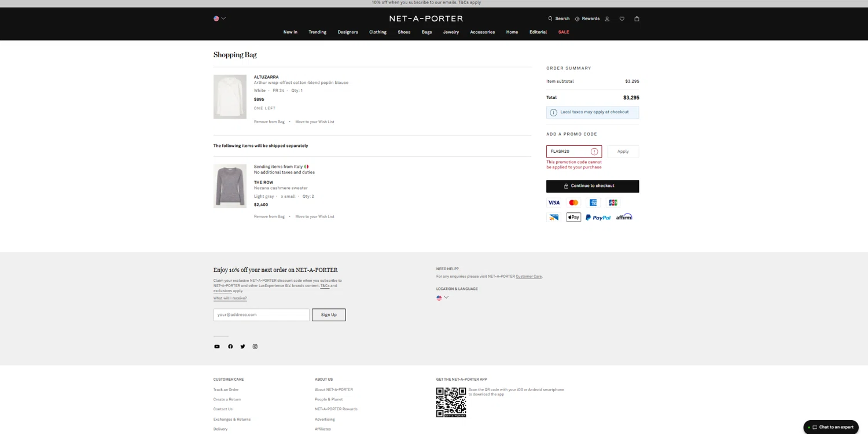Click the top banner T&Cs apply text
The height and width of the screenshot is (434, 868).
coord(469,2)
